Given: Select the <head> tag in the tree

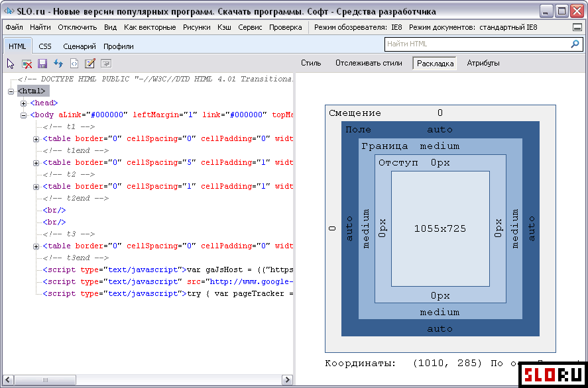Looking at the screenshot, I should pyautogui.click(x=44, y=103).
